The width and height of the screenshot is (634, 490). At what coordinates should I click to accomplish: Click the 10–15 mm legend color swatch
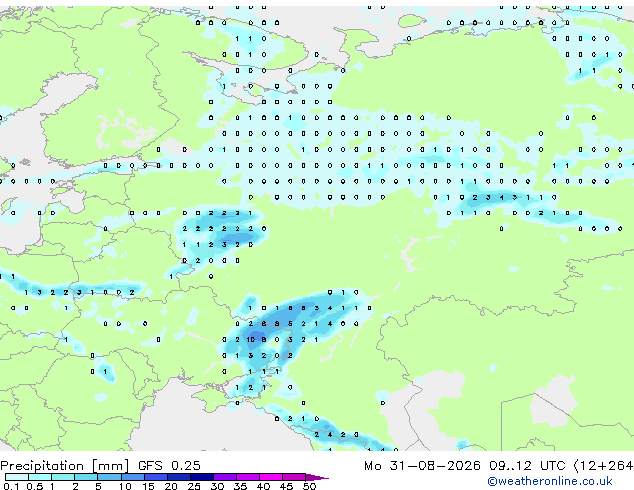point(133,477)
